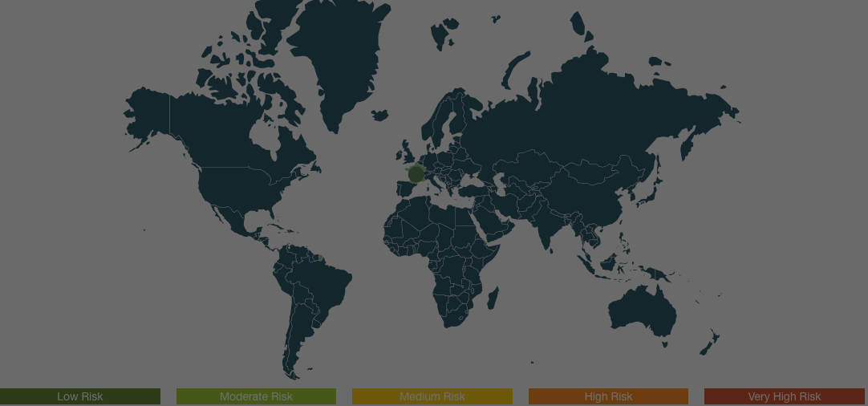Image resolution: width=868 pixels, height=406 pixels.
Task: Click Madagascar island on the map
Action: (493, 298)
